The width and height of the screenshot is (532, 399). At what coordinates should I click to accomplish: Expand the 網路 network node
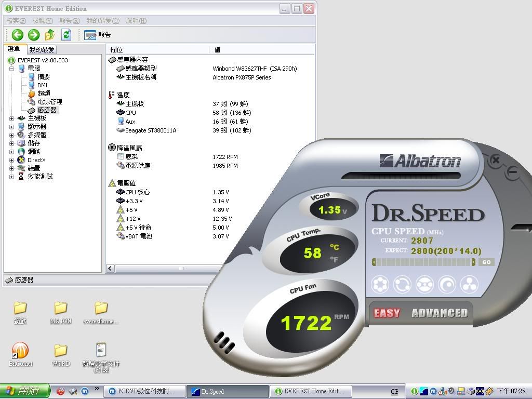(x=12, y=152)
